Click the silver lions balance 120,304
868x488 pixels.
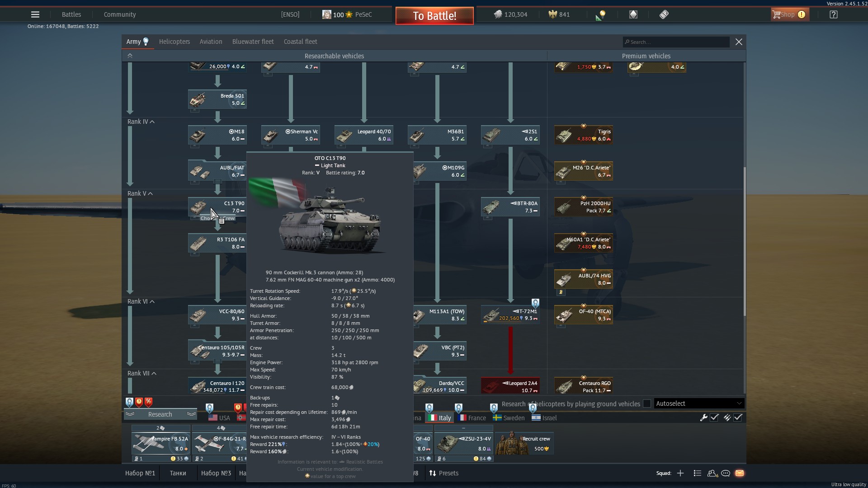tap(510, 14)
